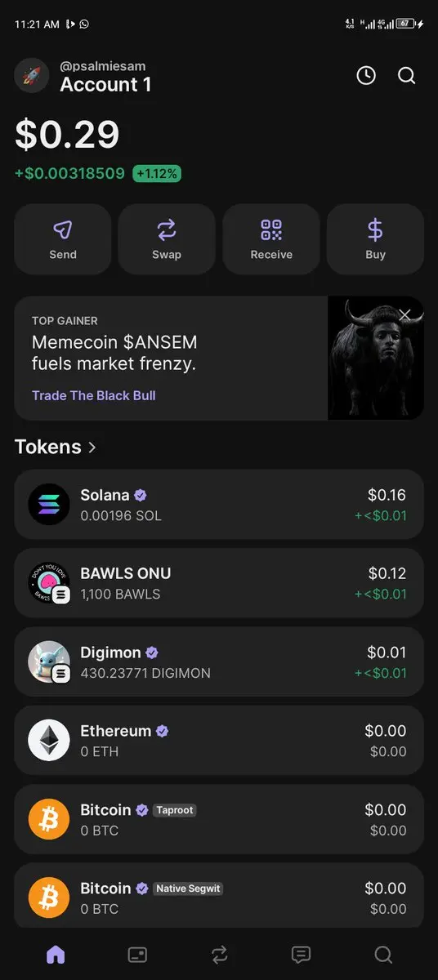Screen dimensions: 438x980
Task: Open the Swap arrows button
Action: click(167, 239)
